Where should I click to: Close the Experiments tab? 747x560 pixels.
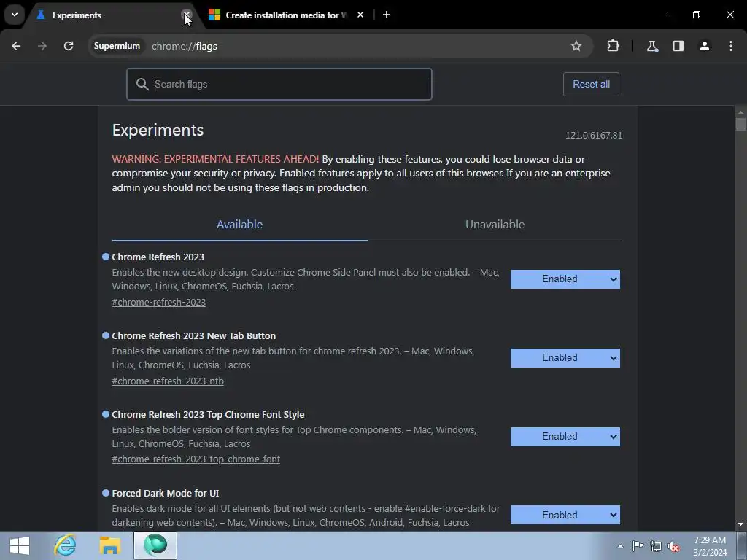click(187, 15)
